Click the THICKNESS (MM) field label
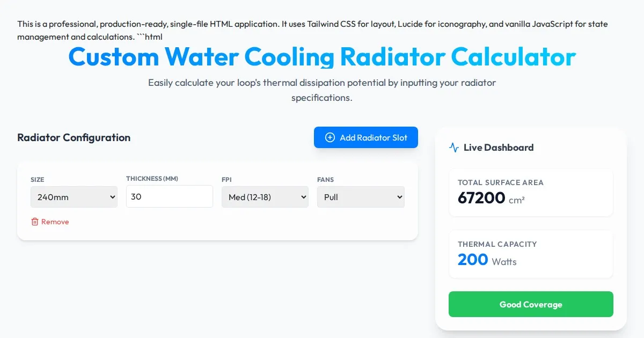Viewport: 644px width, 338px height. (x=152, y=179)
